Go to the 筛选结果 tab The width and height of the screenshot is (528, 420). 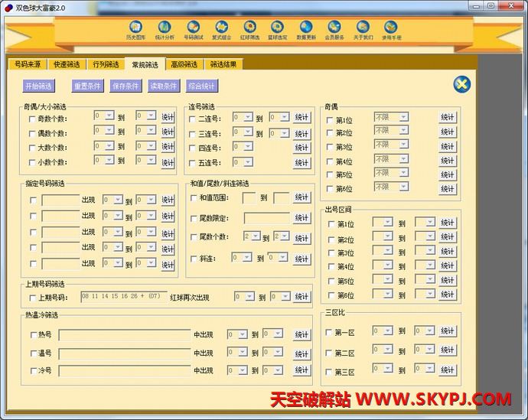(223, 65)
